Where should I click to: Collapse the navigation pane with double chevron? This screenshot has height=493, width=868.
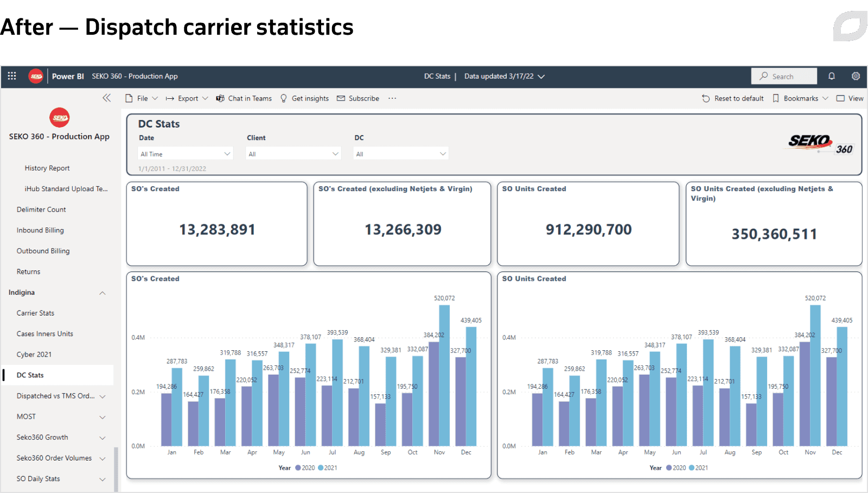[x=106, y=98]
